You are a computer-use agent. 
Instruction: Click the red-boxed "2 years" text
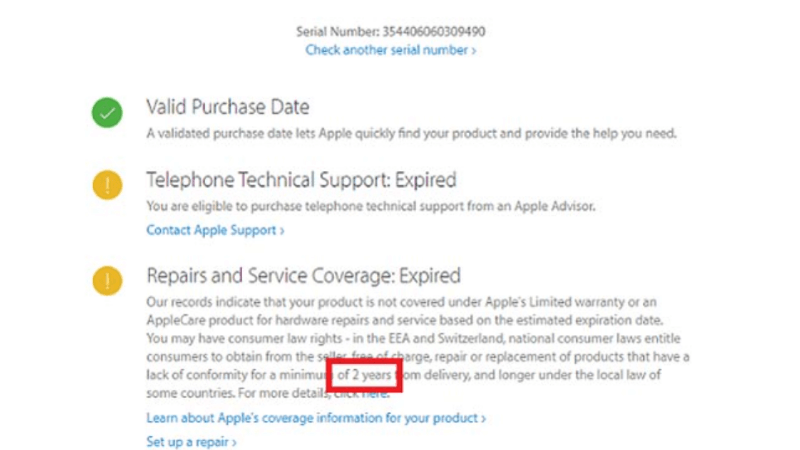364,375
